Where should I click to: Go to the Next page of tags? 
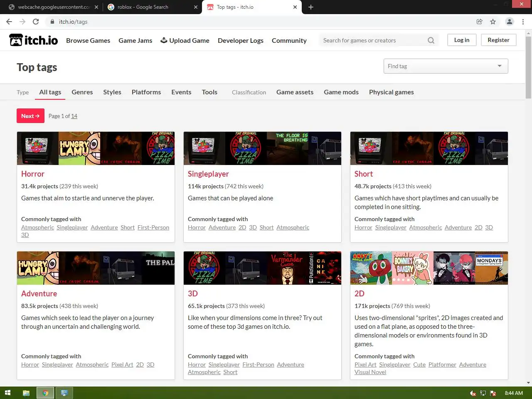(30, 116)
